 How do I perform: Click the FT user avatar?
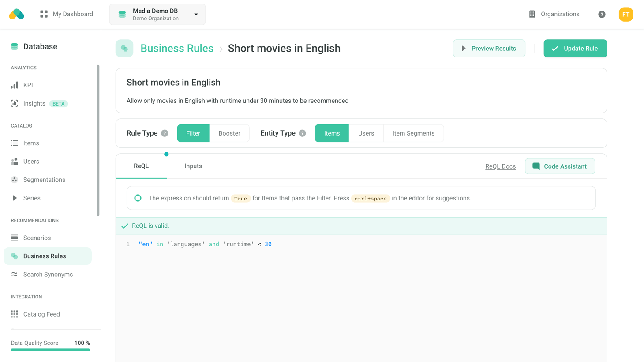point(625,15)
